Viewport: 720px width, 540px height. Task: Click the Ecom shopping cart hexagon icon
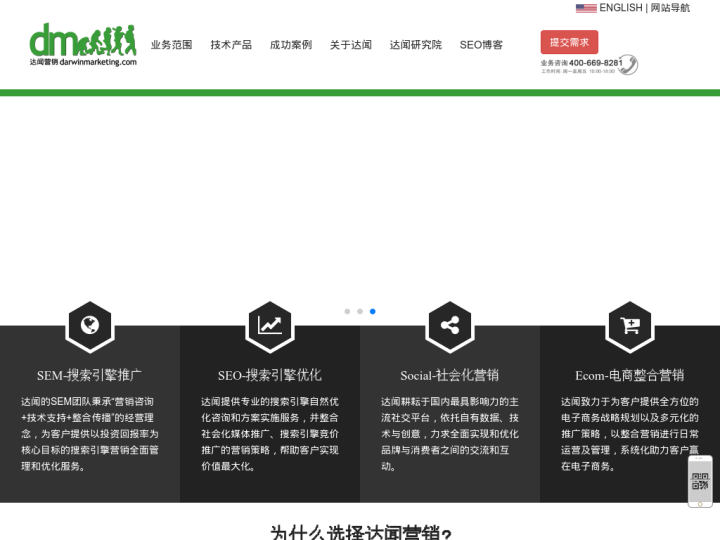[629, 325]
